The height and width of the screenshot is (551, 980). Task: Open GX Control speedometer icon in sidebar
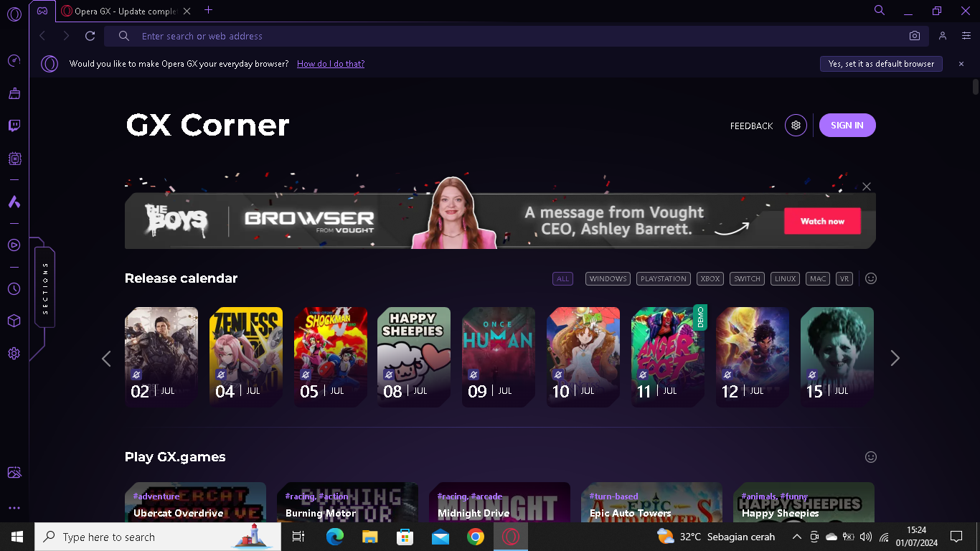point(14,61)
